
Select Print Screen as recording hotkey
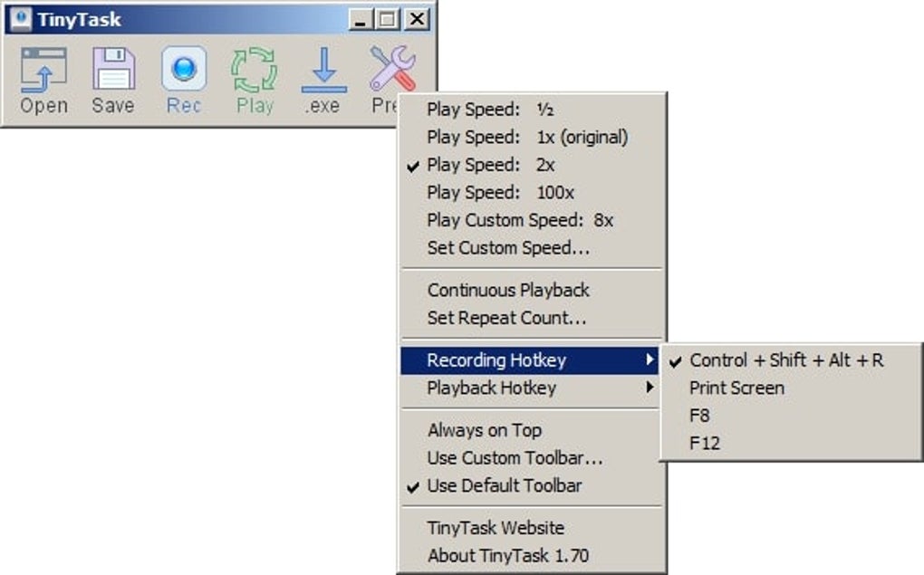[736, 388]
